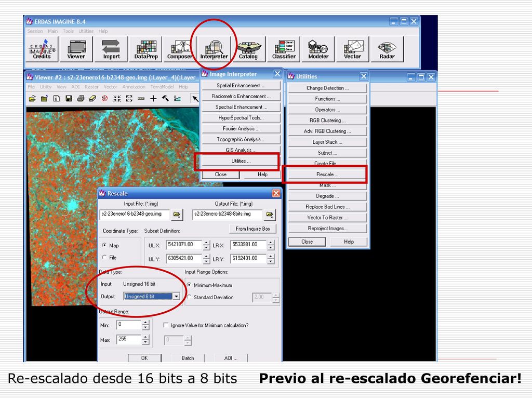Image resolution: width=532 pixels, height=399 pixels.
Task: Open the Radar icon
Action: pyautogui.click(x=387, y=49)
